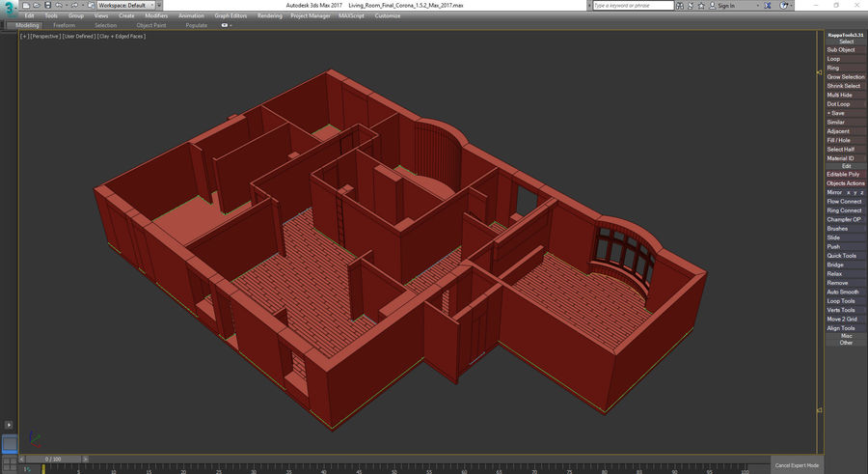Open the [Clay + Edged Faces] shading menu
The width and height of the screenshot is (868, 474).
(122, 36)
